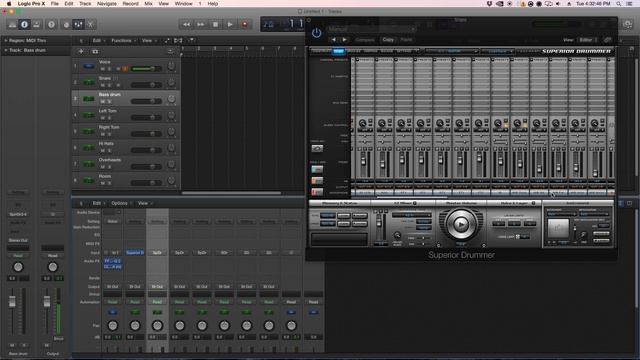This screenshot has height=360, width=640.
Task: Open the Tracks area Functions dropdown
Action: coord(124,41)
